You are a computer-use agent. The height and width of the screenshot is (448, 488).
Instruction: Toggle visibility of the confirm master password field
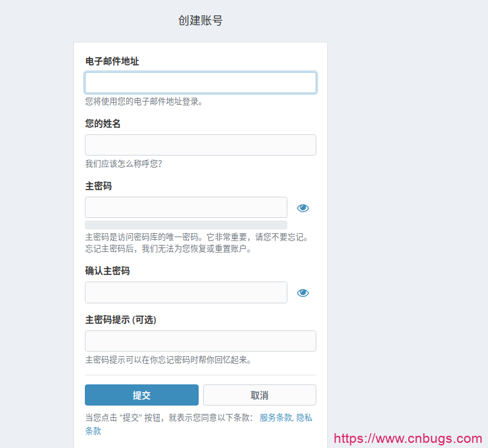click(303, 292)
